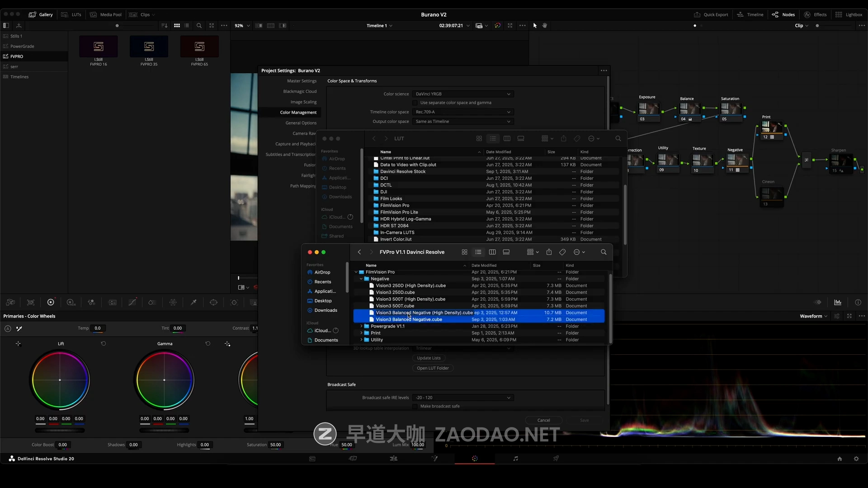
Task: Open the LUTs panel tab
Action: click(71, 14)
